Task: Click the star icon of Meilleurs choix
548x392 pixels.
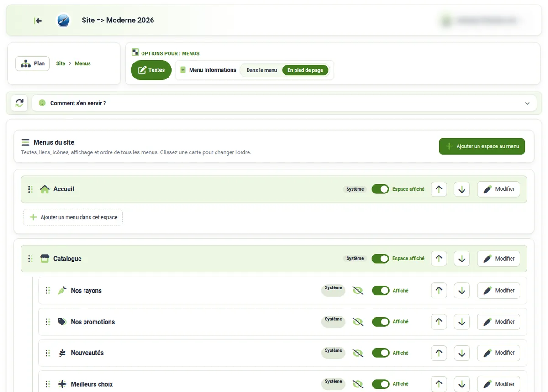Action: 62,384
